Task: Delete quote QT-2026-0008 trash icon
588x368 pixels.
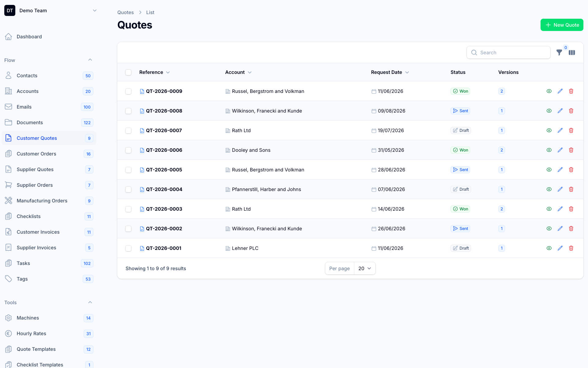Action: (x=571, y=111)
